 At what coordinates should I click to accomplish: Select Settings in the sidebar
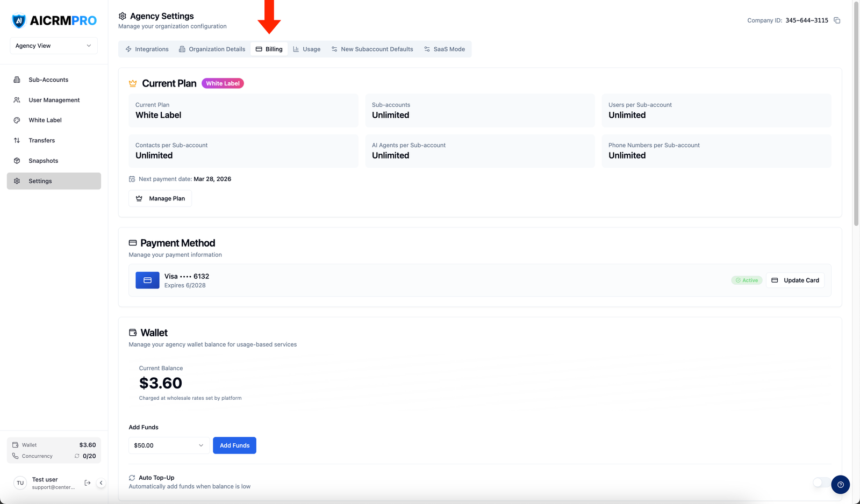pyautogui.click(x=54, y=181)
